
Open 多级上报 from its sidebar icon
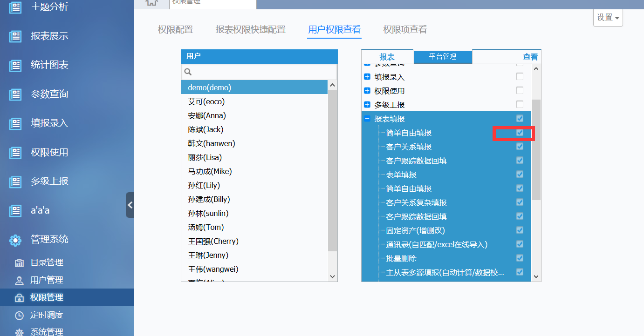pyautogui.click(x=15, y=181)
